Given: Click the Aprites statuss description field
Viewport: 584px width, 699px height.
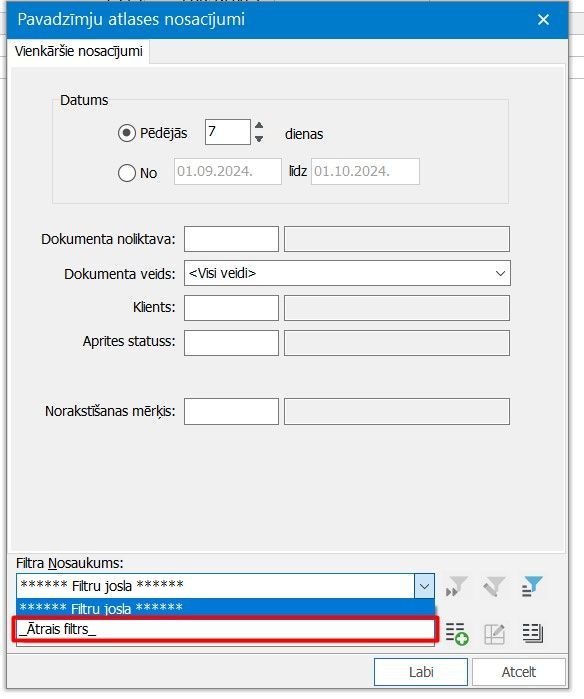Looking at the screenshot, I should (397, 343).
